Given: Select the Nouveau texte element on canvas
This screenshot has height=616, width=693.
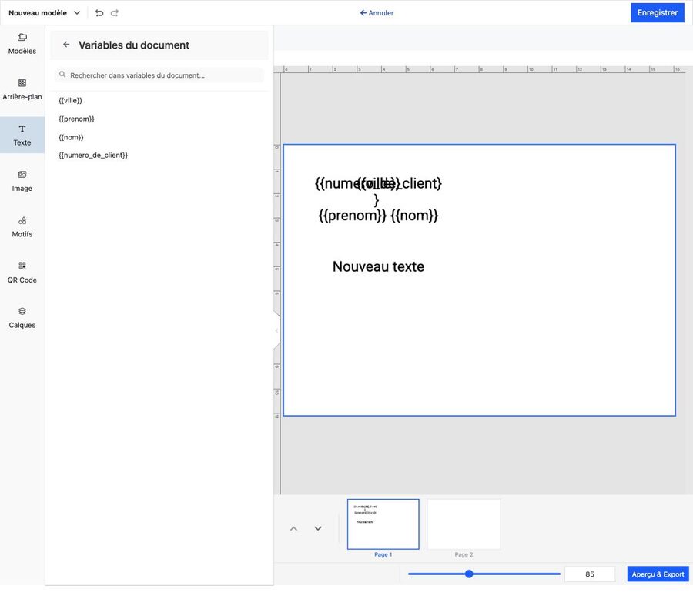Looking at the screenshot, I should pos(378,266).
